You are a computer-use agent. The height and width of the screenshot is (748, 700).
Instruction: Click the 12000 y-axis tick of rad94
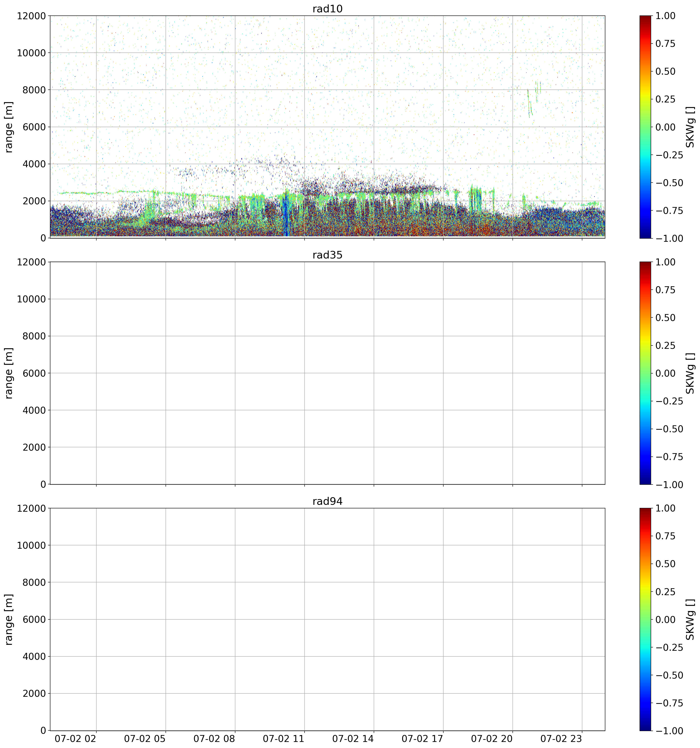click(x=31, y=508)
